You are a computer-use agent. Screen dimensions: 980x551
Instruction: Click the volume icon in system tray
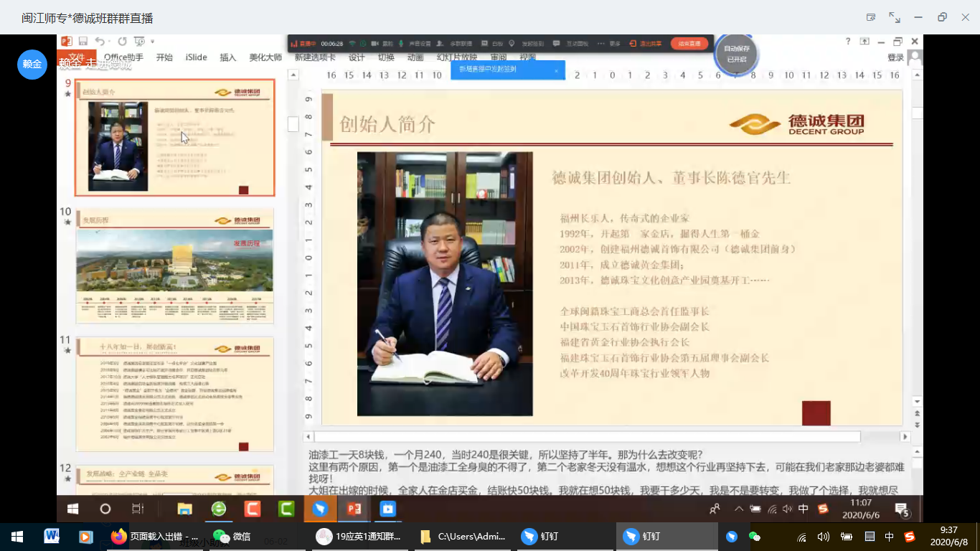click(x=824, y=536)
